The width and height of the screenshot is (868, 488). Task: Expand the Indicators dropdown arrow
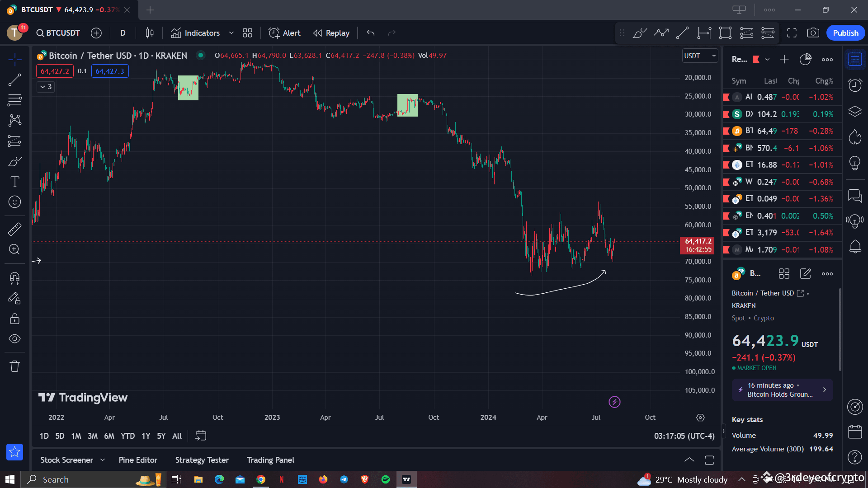click(x=231, y=33)
